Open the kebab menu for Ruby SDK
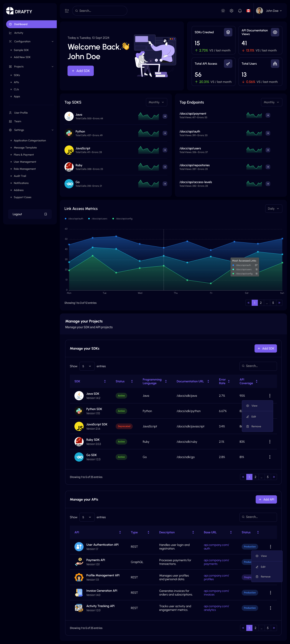290x644 pixels. pos(269,442)
